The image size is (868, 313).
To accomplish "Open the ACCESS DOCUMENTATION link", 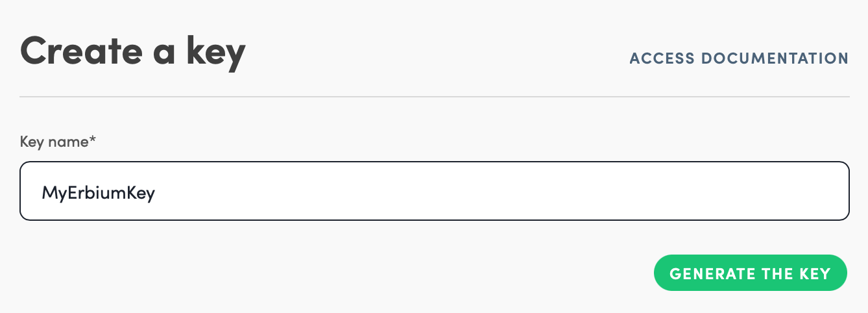I will tap(739, 58).
